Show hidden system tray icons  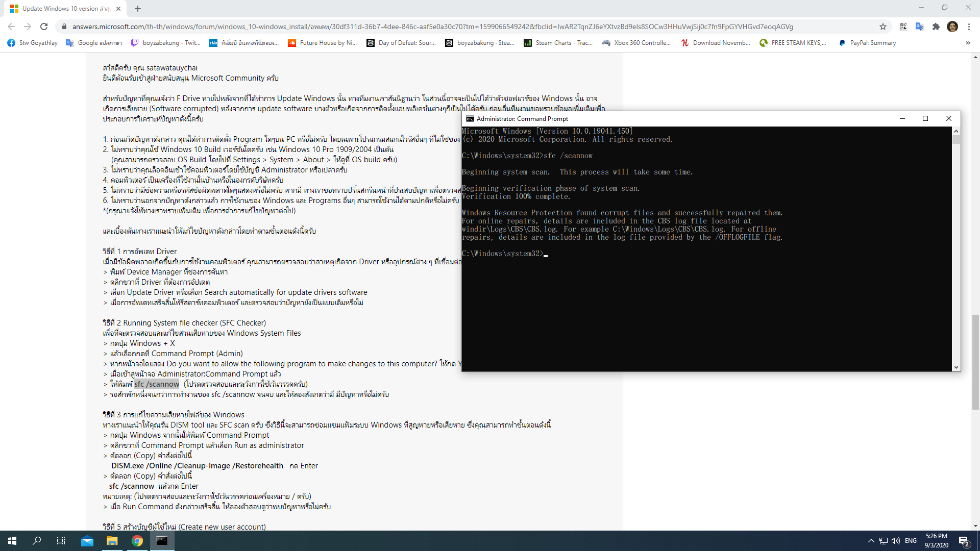[x=871, y=541]
